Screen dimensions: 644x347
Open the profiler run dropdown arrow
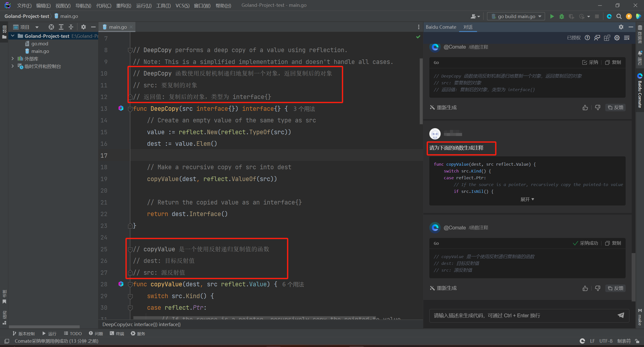(x=588, y=17)
